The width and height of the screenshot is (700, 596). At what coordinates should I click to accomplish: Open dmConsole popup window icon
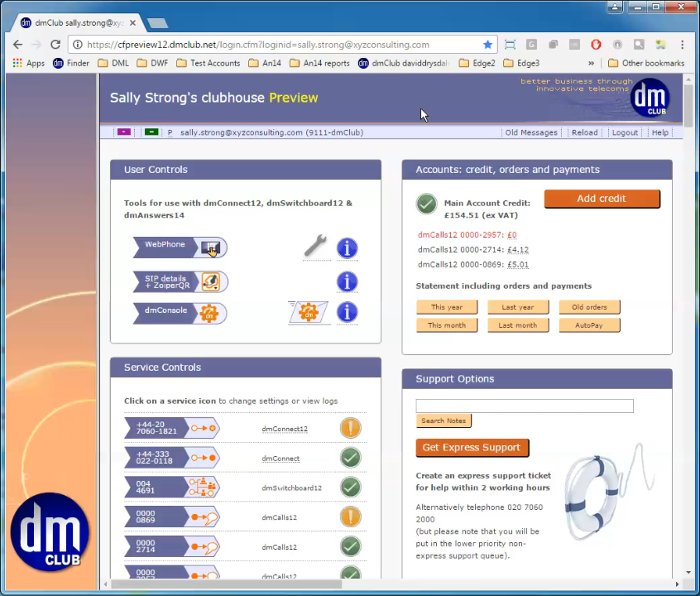pos(308,312)
